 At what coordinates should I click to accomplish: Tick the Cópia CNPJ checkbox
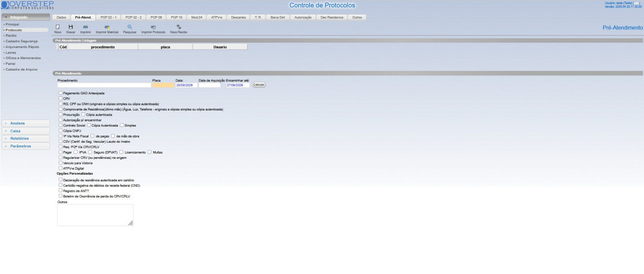pyautogui.click(x=60, y=131)
